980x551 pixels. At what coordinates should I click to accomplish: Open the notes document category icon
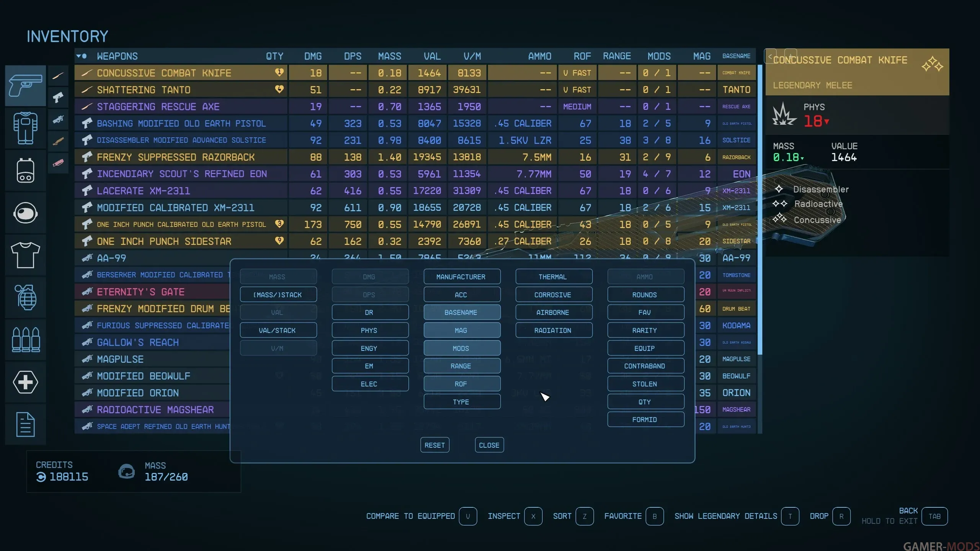pos(25,424)
